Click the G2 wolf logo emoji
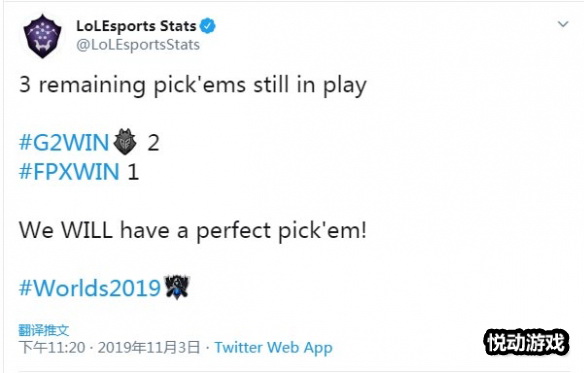 point(125,142)
